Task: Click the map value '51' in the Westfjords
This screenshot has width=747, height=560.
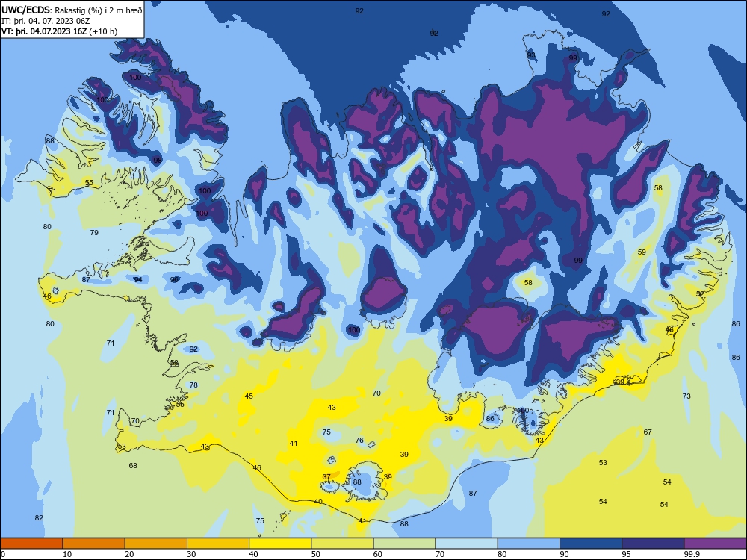Action: (x=52, y=191)
